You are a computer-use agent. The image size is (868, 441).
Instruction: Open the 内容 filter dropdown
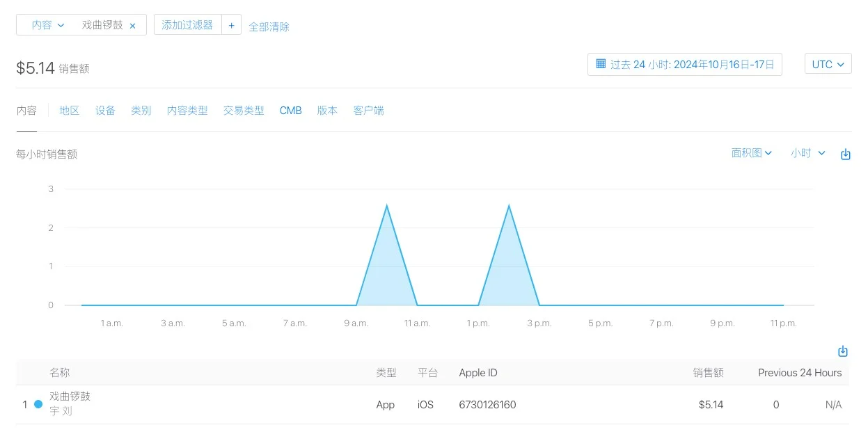pyautogui.click(x=45, y=24)
